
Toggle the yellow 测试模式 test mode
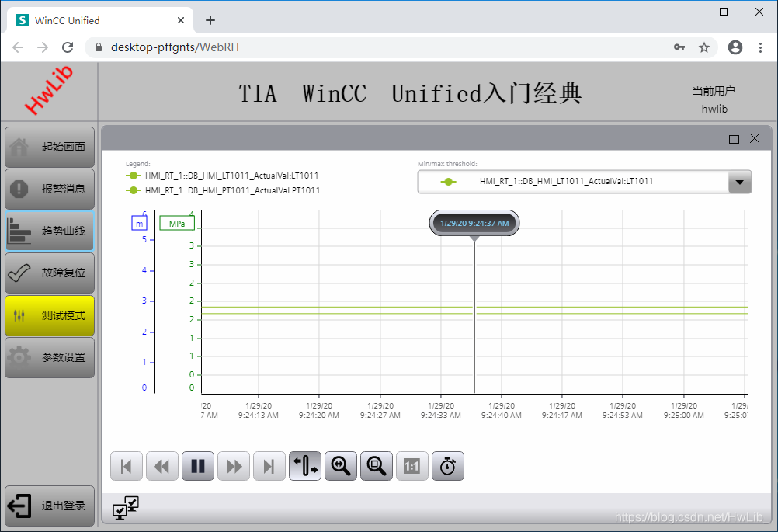50,315
